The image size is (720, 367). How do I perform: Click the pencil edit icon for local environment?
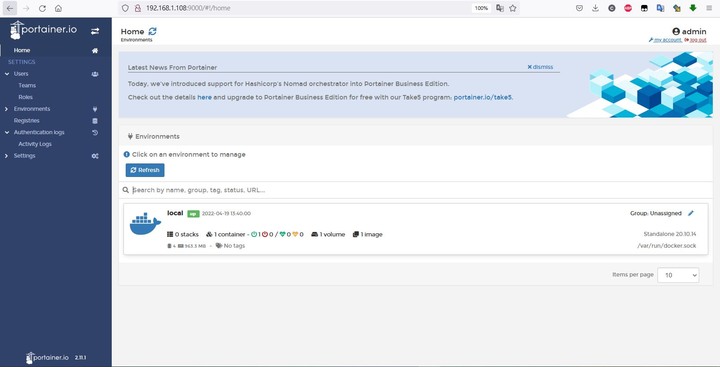pos(691,213)
